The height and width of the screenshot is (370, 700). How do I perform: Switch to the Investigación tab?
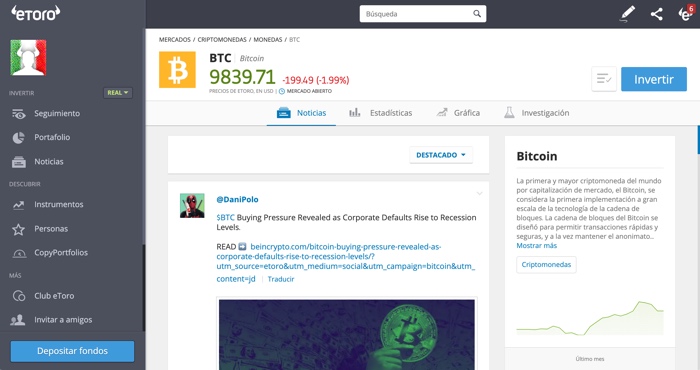pos(537,113)
